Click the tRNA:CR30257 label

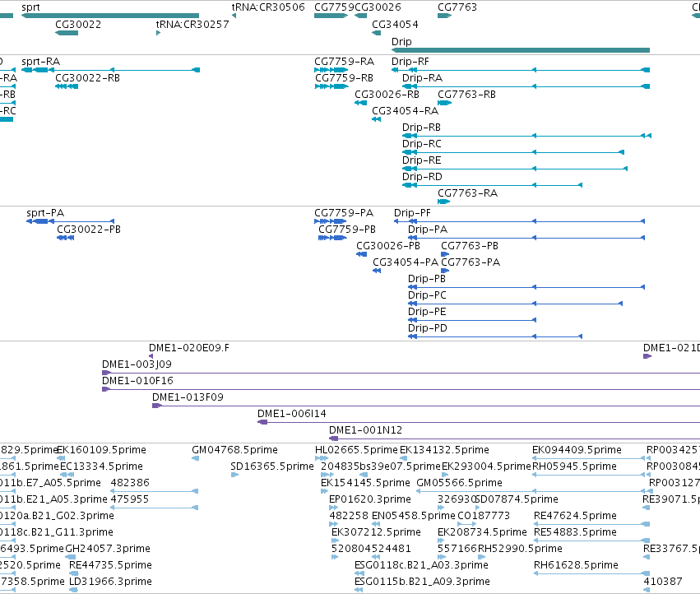pyautogui.click(x=192, y=24)
